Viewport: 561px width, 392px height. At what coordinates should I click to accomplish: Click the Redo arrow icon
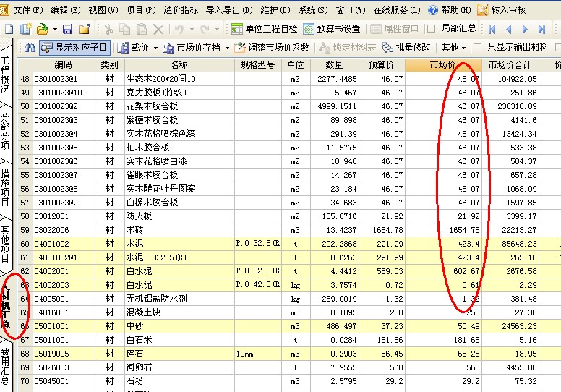click(x=205, y=29)
